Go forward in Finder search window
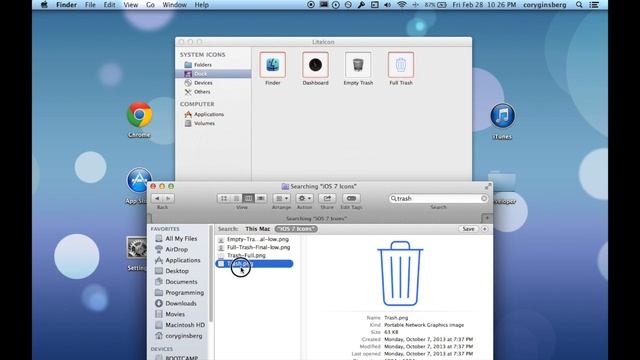 click(x=168, y=198)
